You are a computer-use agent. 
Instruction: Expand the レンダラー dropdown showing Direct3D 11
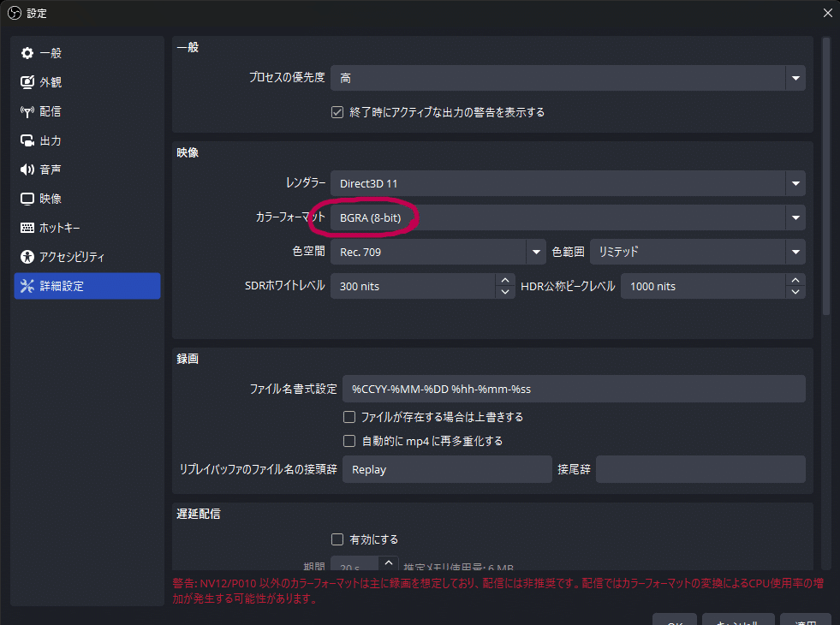click(795, 183)
